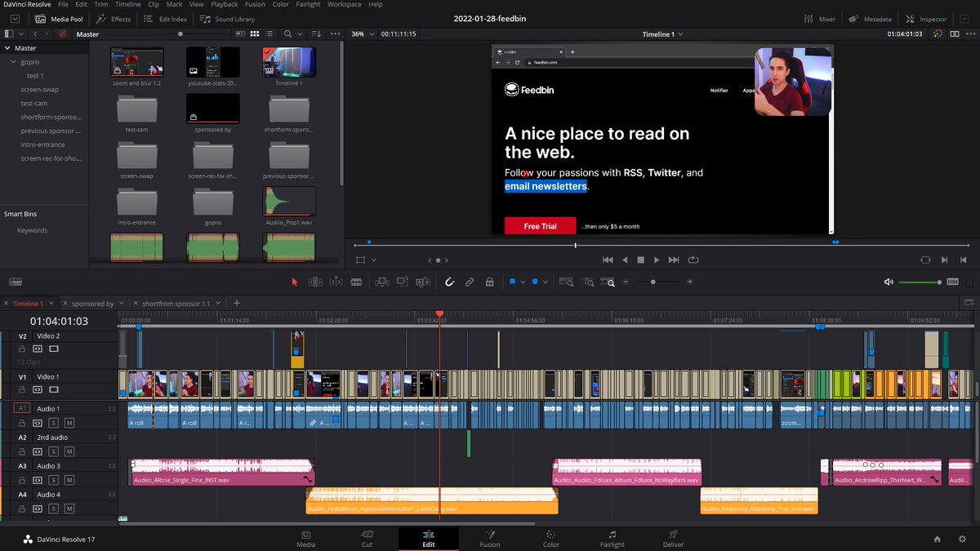
Task: Switch to the 'sponsored by' timeline tab
Action: [x=92, y=304]
